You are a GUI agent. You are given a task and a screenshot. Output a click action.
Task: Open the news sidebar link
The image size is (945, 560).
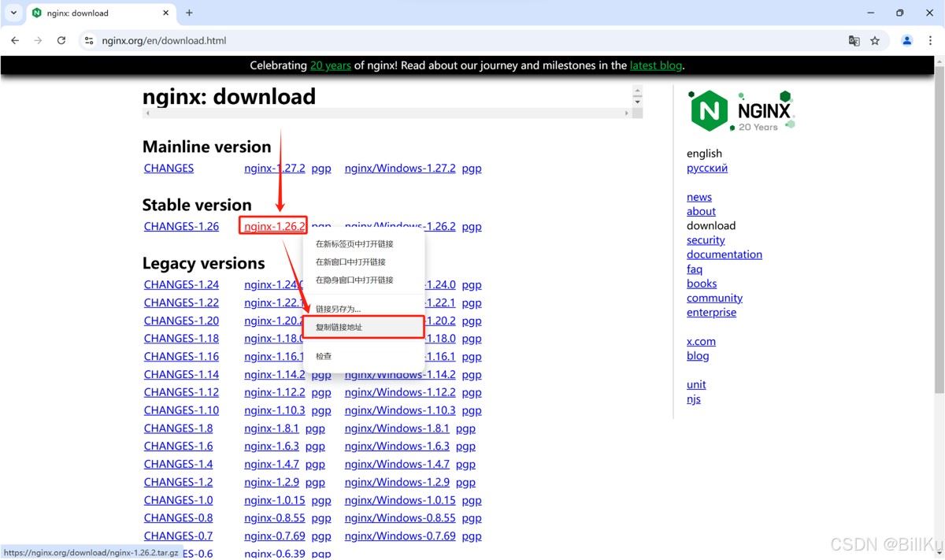click(x=699, y=197)
